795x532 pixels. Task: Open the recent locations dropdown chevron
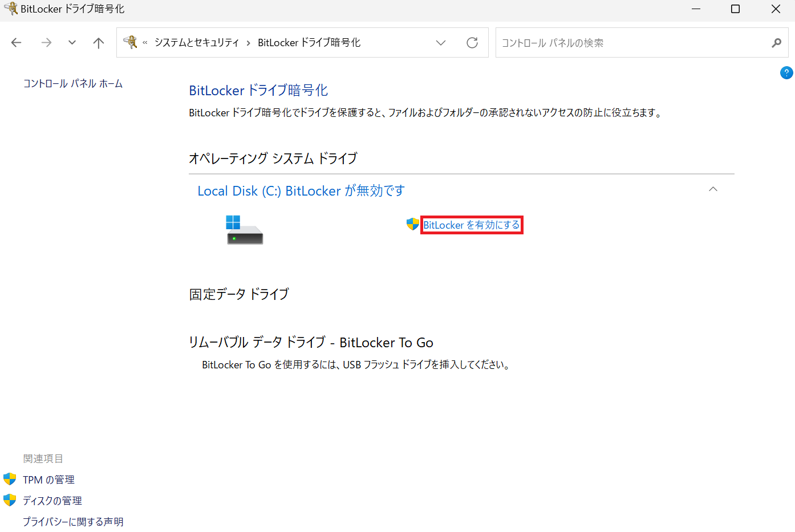click(72, 43)
